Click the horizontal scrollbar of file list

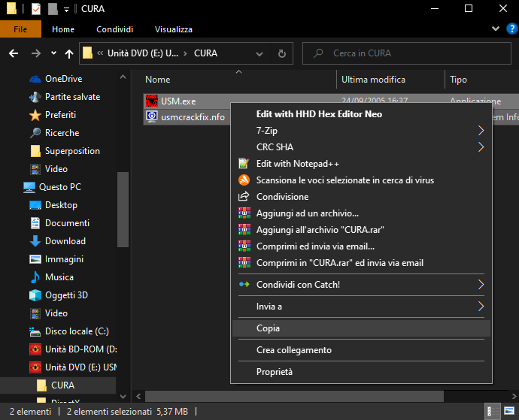294,396
